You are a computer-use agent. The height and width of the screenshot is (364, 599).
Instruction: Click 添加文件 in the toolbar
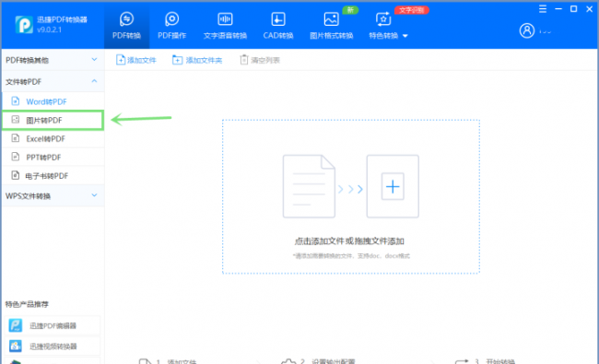coord(136,60)
